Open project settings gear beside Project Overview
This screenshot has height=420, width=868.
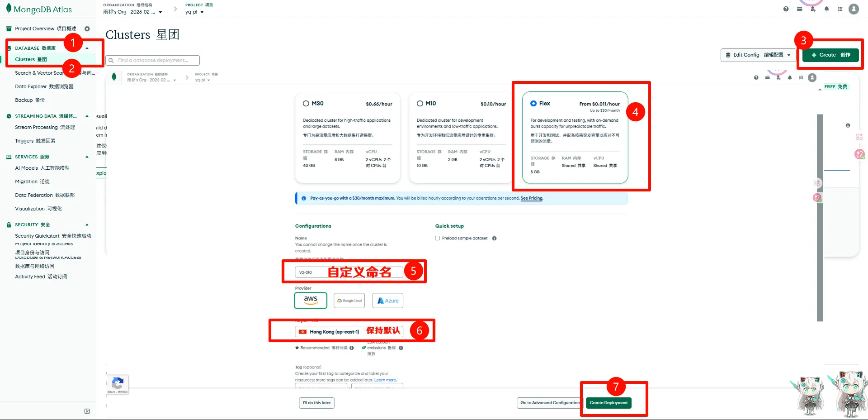[87, 29]
